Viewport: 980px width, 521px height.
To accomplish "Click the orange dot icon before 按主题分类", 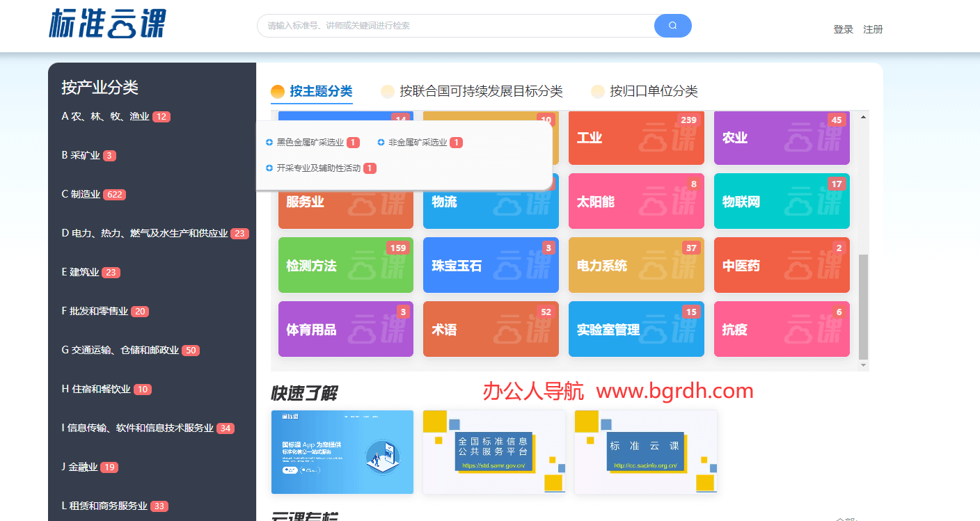I will click(x=277, y=90).
